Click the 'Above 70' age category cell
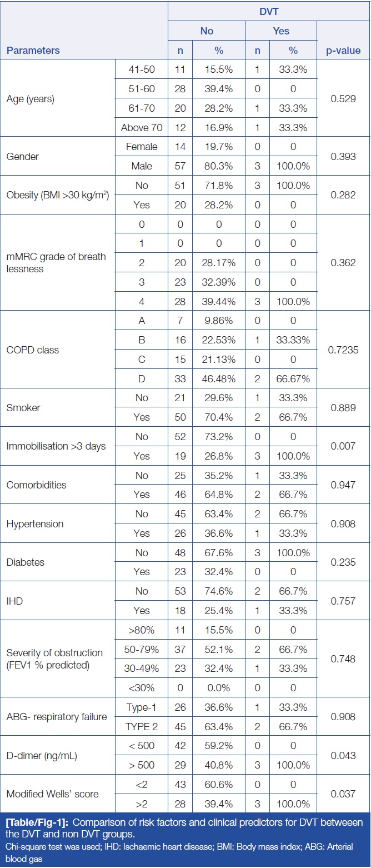This screenshot has height=868, width=371. 142,128
